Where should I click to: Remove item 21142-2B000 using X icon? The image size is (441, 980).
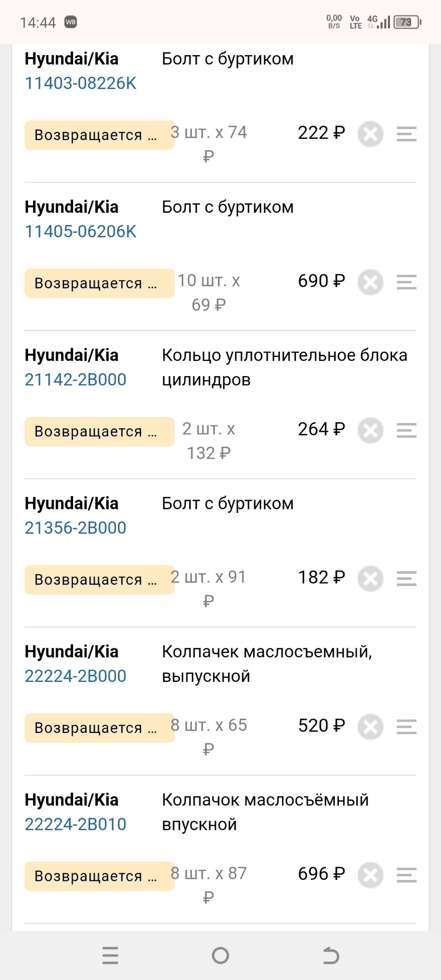point(371,430)
